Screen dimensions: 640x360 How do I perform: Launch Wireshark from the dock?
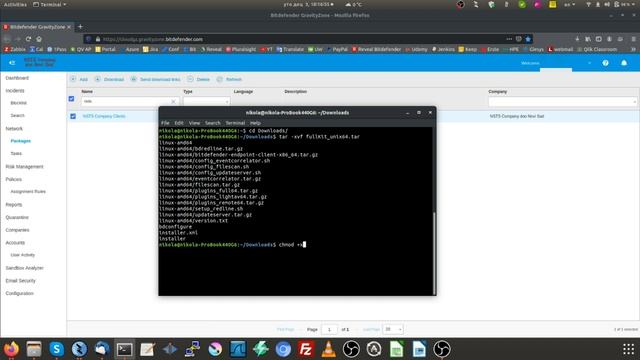[x=238, y=349]
